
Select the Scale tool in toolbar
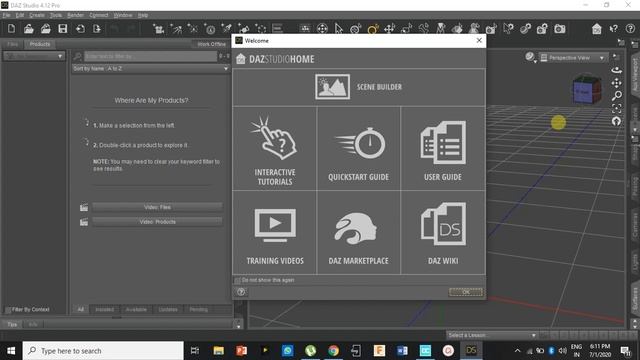tap(406, 29)
